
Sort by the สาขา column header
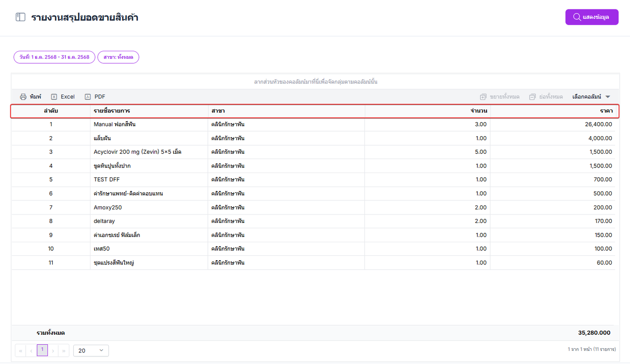pyautogui.click(x=286, y=111)
